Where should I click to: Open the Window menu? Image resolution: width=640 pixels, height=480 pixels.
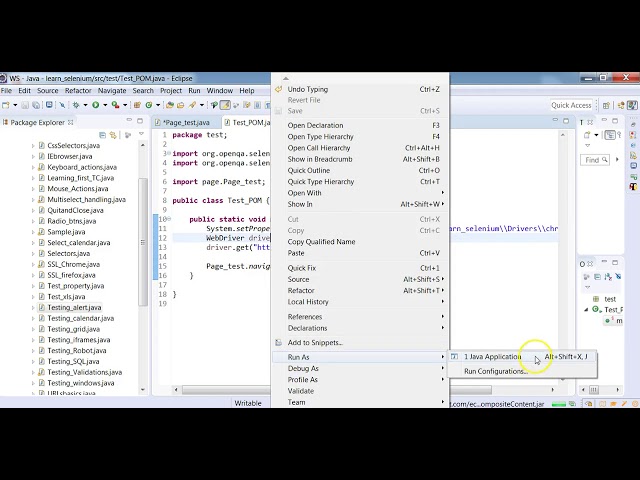(x=220, y=91)
